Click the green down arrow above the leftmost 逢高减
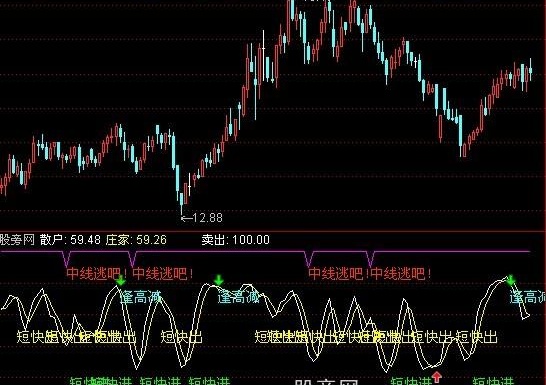 [x=120, y=280]
